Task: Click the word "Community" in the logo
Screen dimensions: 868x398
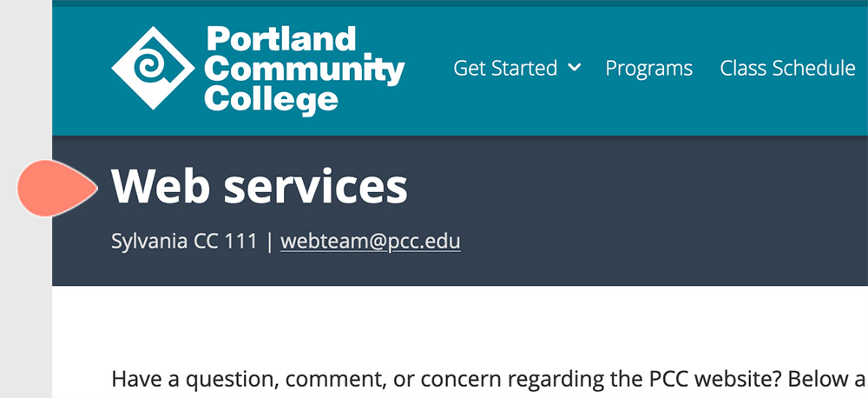Action: coord(304,70)
